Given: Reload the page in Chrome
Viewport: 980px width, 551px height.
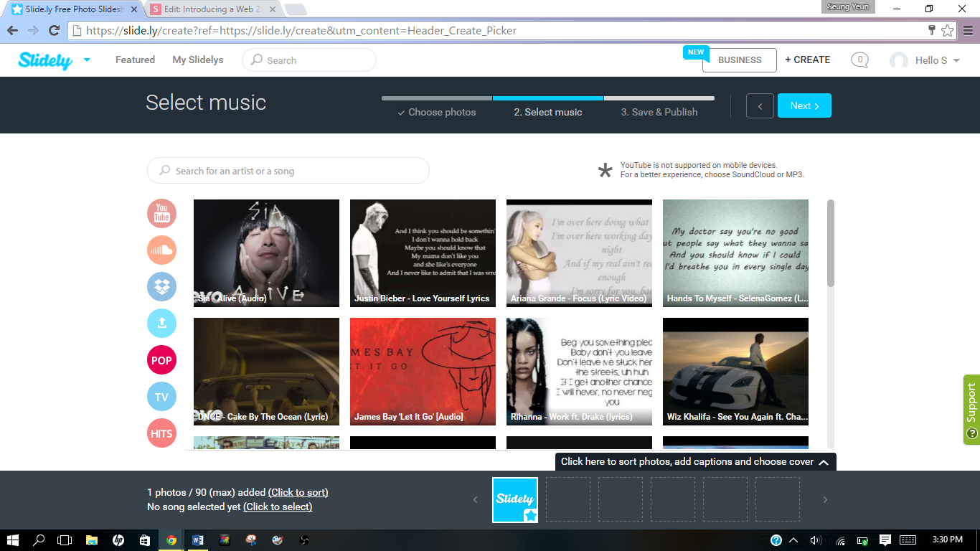Looking at the screenshot, I should [x=54, y=31].
